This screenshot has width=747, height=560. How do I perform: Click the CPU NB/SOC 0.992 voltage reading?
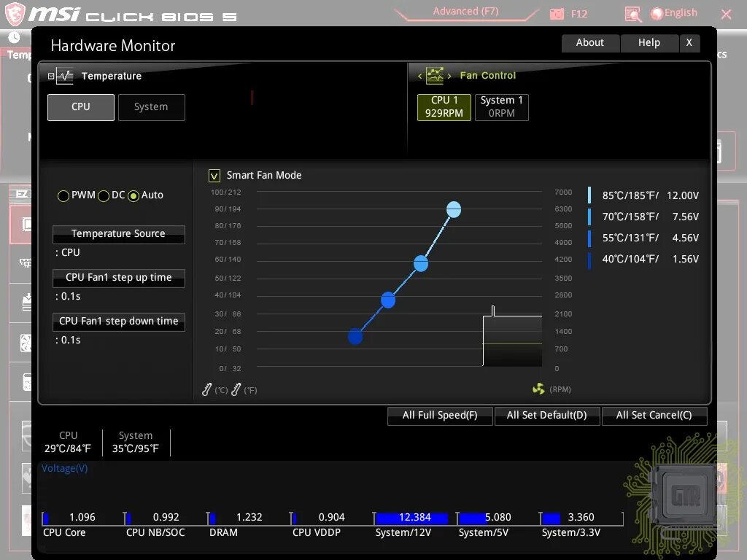pos(166,518)
